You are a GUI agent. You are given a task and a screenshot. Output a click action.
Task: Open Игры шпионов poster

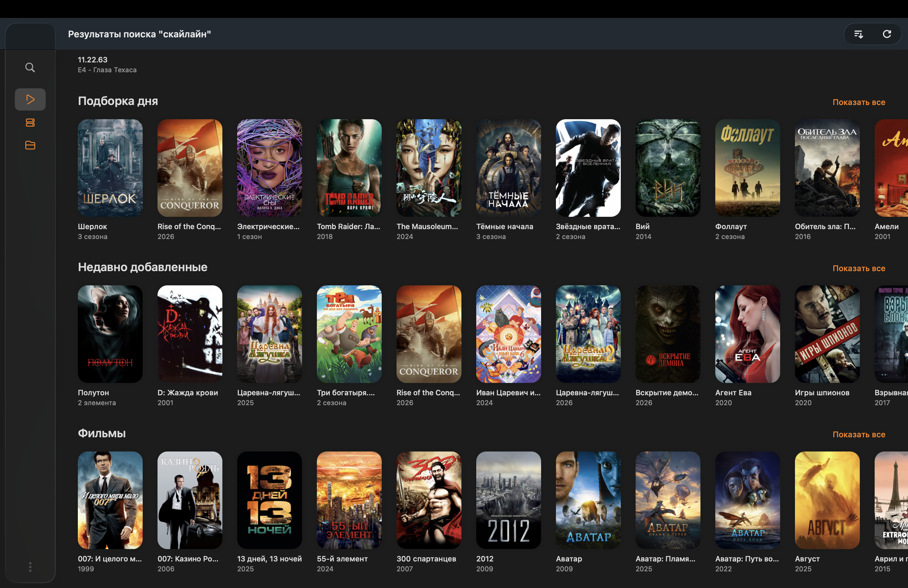827,334
